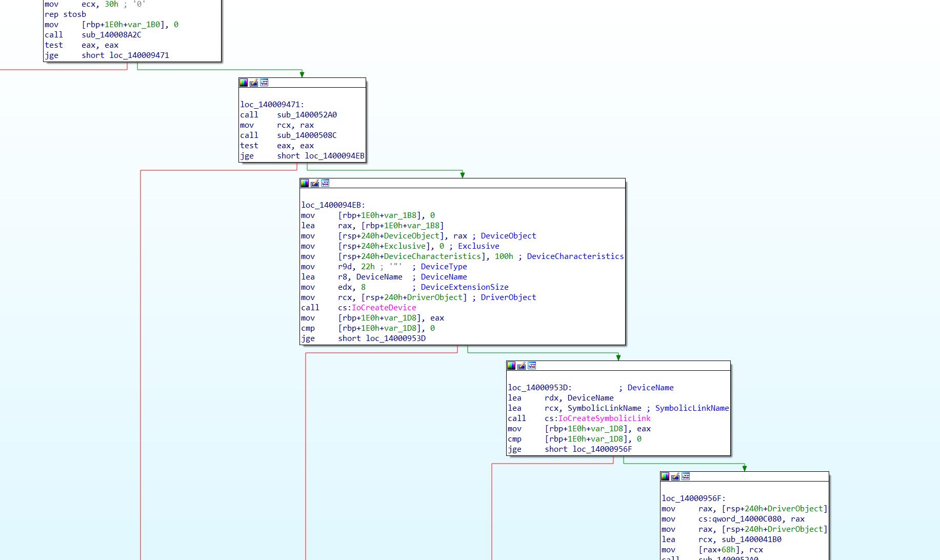Viewport: 940px width, 560px height.
Task: Click edit icon on loc_14000953D node
Action: (522, 366)
